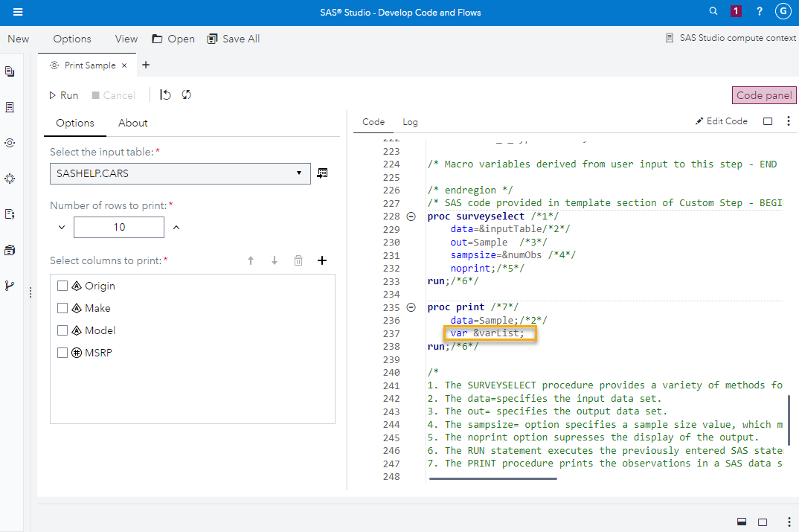Increase rows with the up stepper arrow
This screenshot has width=799, height=532.
[176, 226]
